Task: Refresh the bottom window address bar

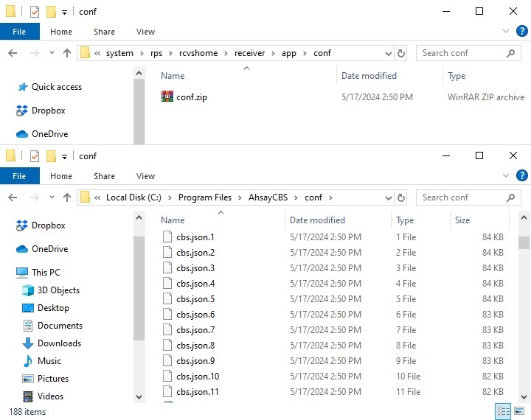Action: [401, 197]
